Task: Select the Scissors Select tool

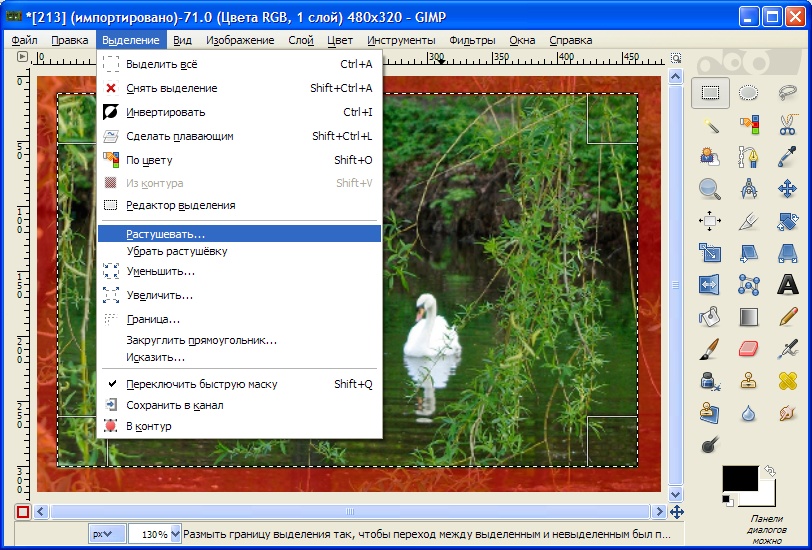Action: 787,125
